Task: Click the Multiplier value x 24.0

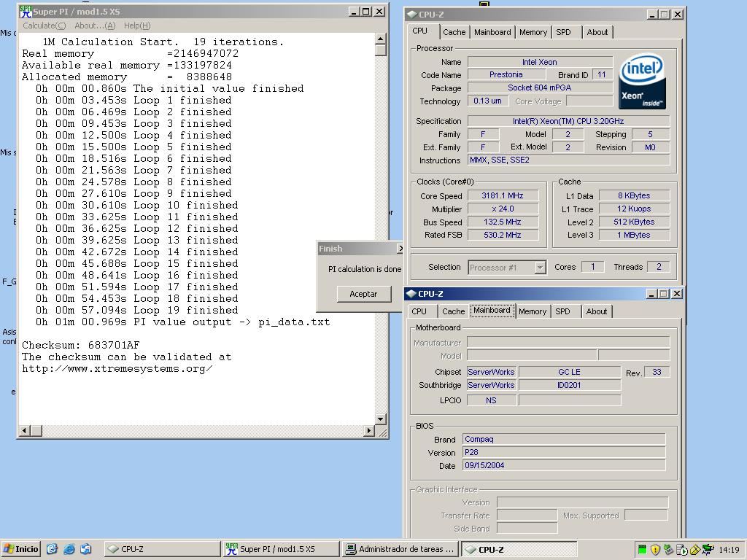Action: click(503, 209)
